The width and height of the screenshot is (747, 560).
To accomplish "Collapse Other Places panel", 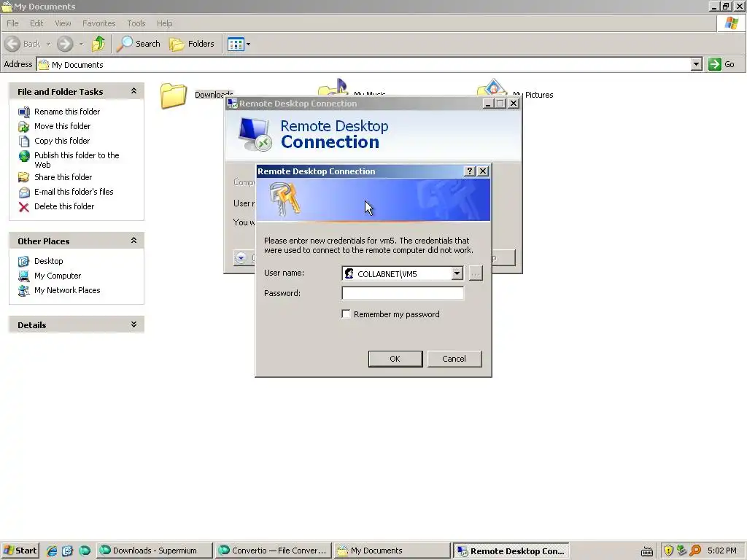I will point(134,241).
